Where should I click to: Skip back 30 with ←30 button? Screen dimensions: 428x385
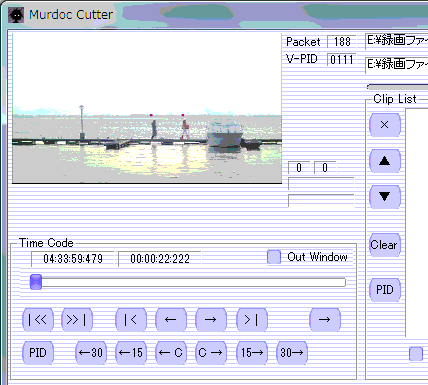[x=91, y=353]
